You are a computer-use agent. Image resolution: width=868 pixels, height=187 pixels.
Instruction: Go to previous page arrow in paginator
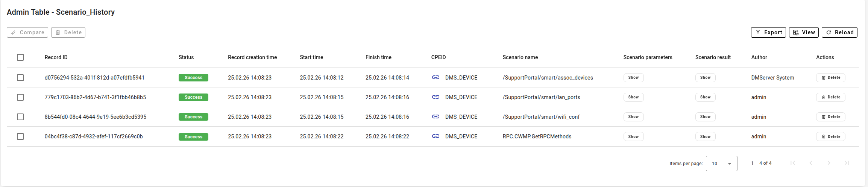[811, 163]
